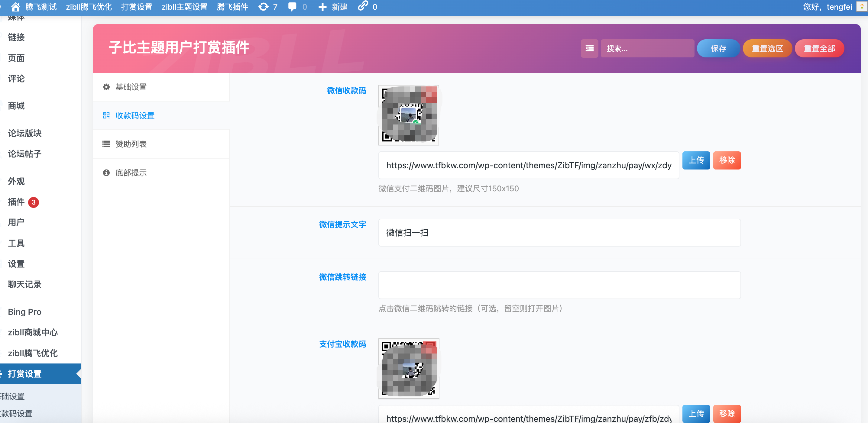
Task: Click the list icon on 赞助列表
Action: pos(106,144)
